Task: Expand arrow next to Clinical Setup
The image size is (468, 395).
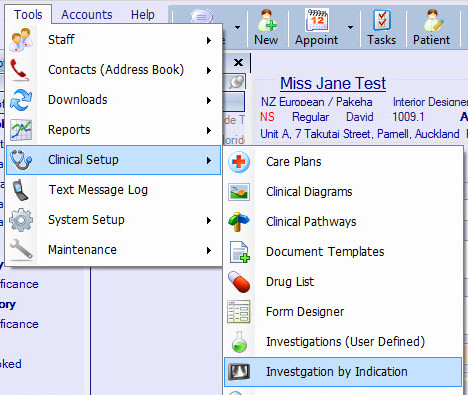Action: tap(209, 160)
